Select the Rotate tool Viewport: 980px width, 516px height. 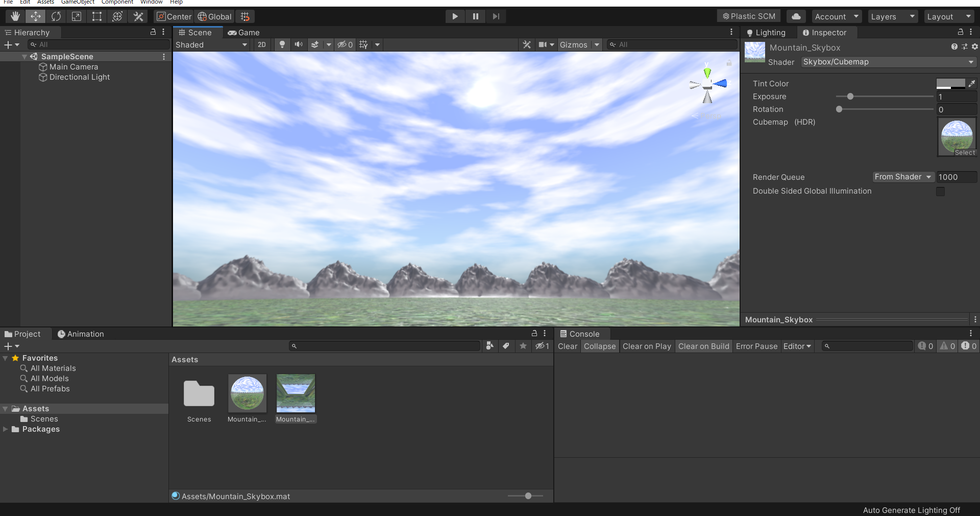pos(56,16)
